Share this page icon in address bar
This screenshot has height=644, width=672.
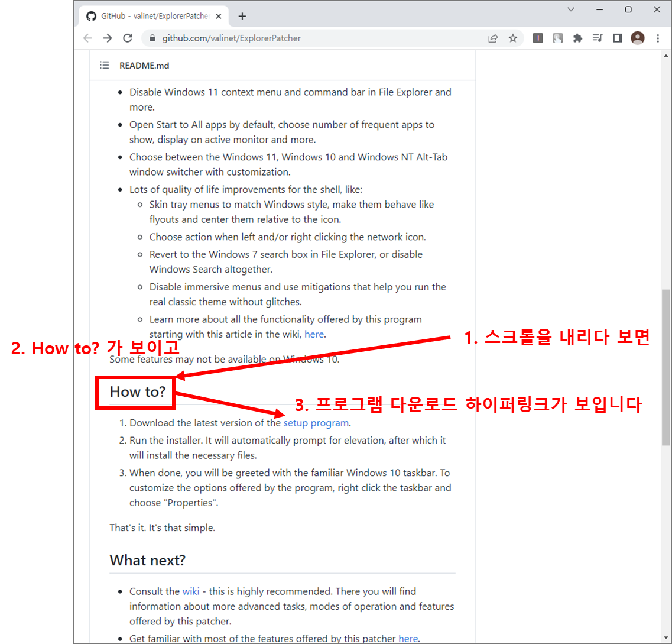click(493, 38)
